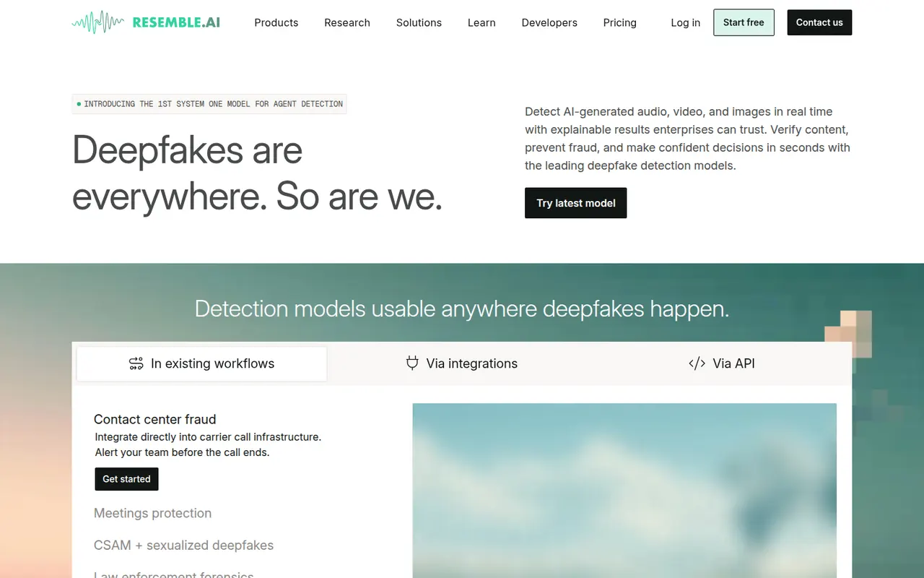Open the Products menu

(276, 22)
